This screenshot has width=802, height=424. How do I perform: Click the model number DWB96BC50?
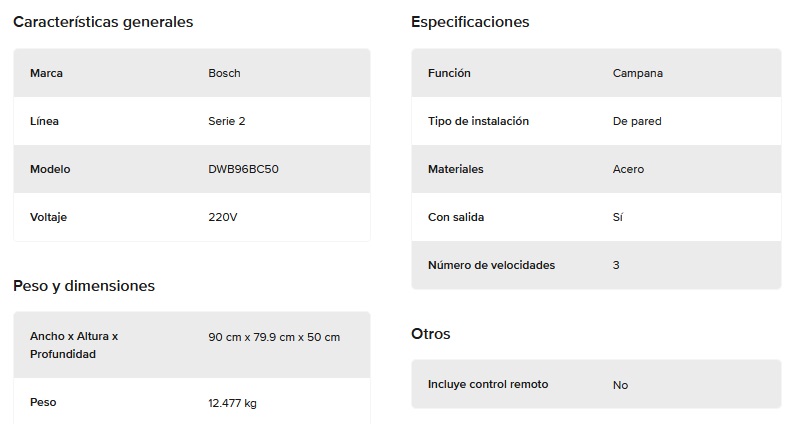[243, 169]
